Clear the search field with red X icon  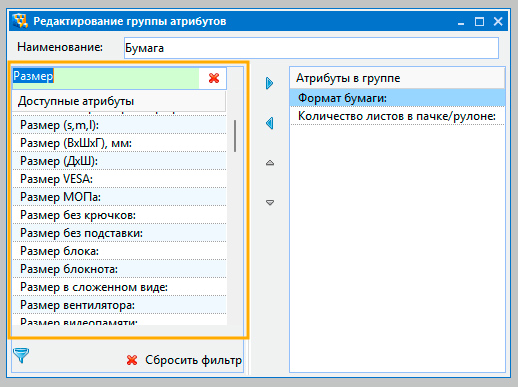point(214,78)
